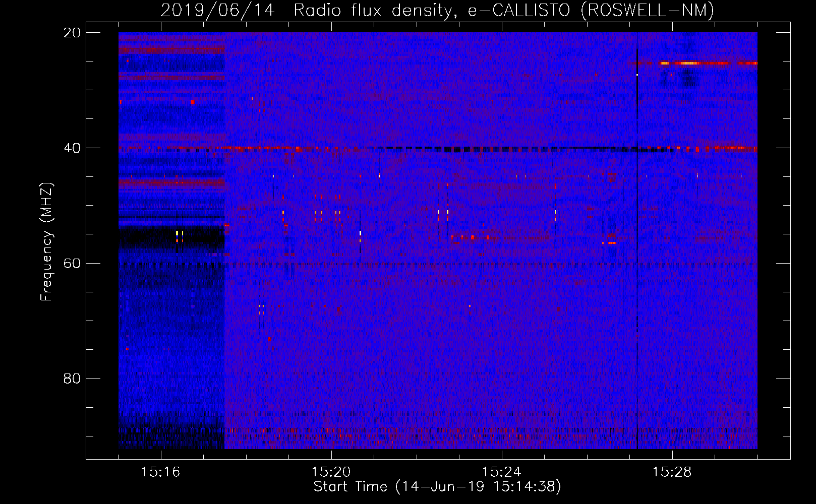This screenshot has width=816, height=504.
Task: Click the 15:28 time tick label
Action: (x=672, y=472)
